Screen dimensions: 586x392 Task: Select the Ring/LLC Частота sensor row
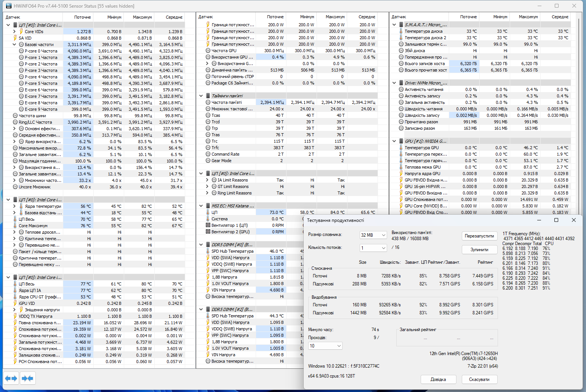pyautogui.click(x=94, y=122)
